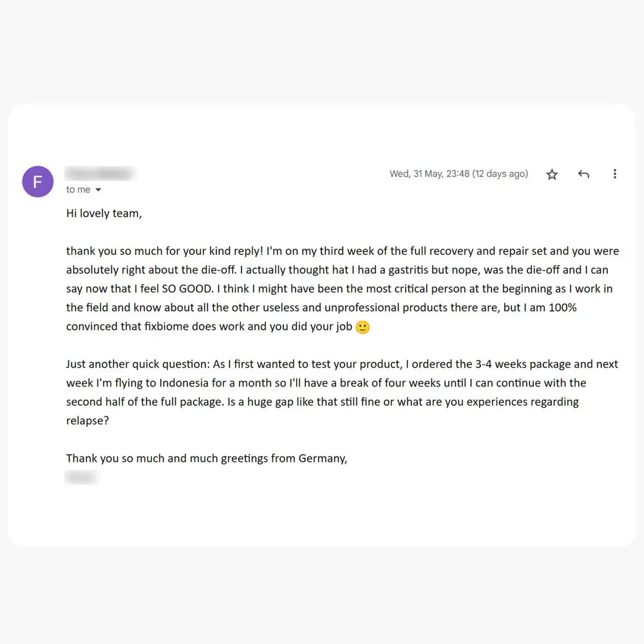Viewport: 644px width, 644px height.
Task: Click the blurred signature at the email's end
Action: [81, 477]
